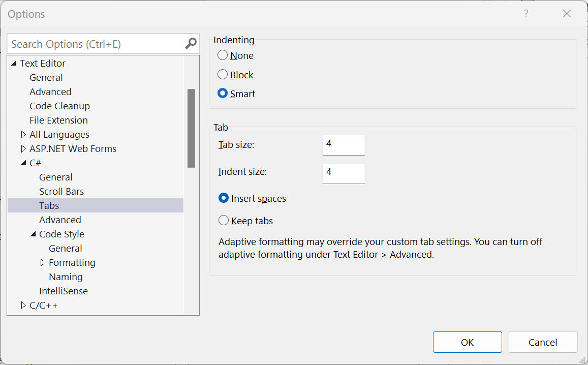Click the Tab size input field
This screenshot has width=588, height=365.
343,145
